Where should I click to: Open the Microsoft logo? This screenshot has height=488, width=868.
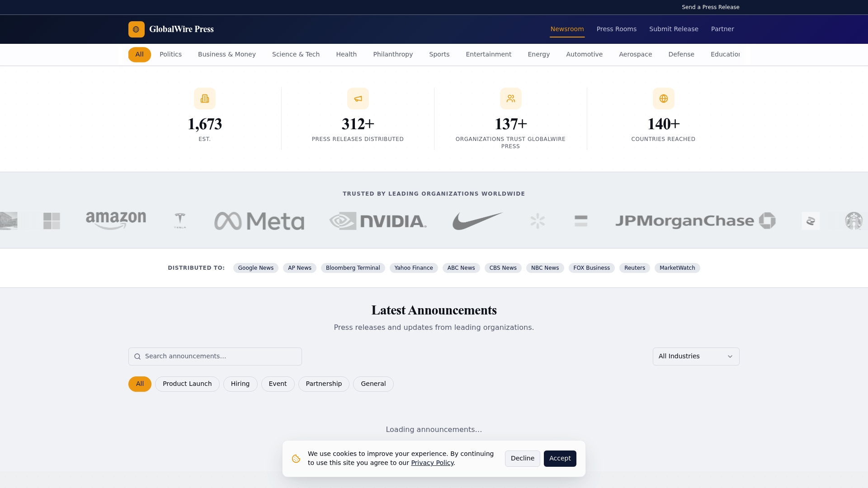coord(52,221)
